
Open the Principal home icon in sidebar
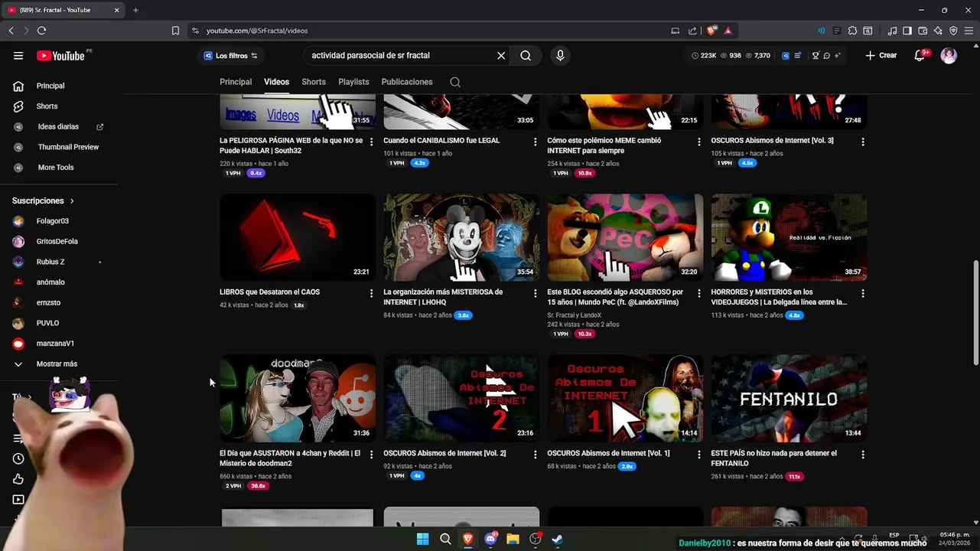18,86
